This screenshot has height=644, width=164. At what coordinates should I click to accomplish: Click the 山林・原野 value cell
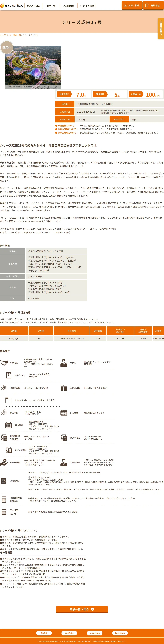pyautogui.click(x=56, y=298)
